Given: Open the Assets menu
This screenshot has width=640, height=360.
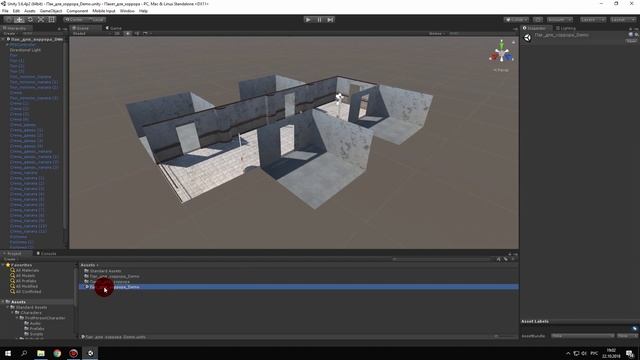Looking at the screenshot, I should 30,11.
